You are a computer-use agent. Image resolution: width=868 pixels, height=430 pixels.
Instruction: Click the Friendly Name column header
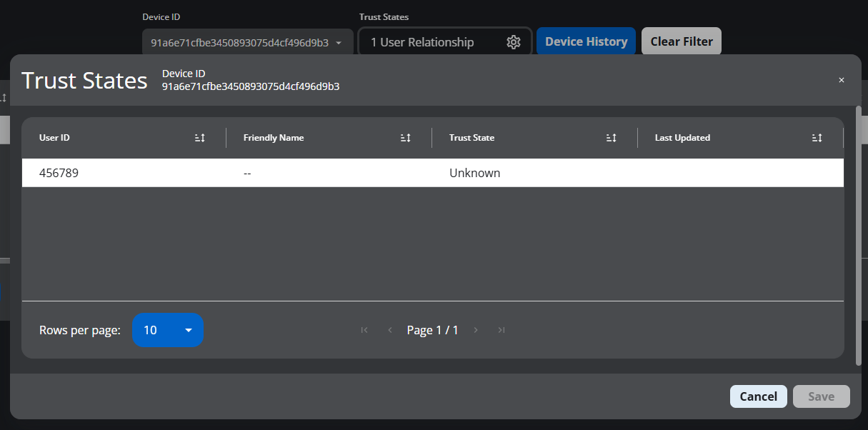[274, 138]
